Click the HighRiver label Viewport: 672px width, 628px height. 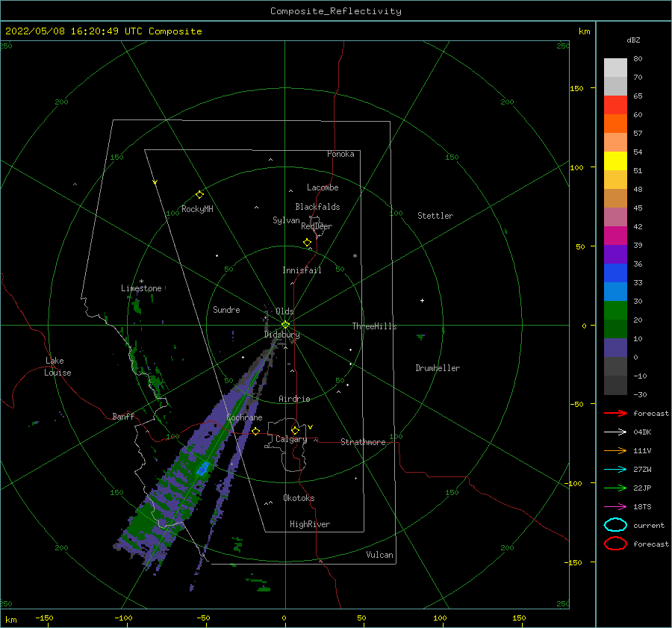coord(310,524)
